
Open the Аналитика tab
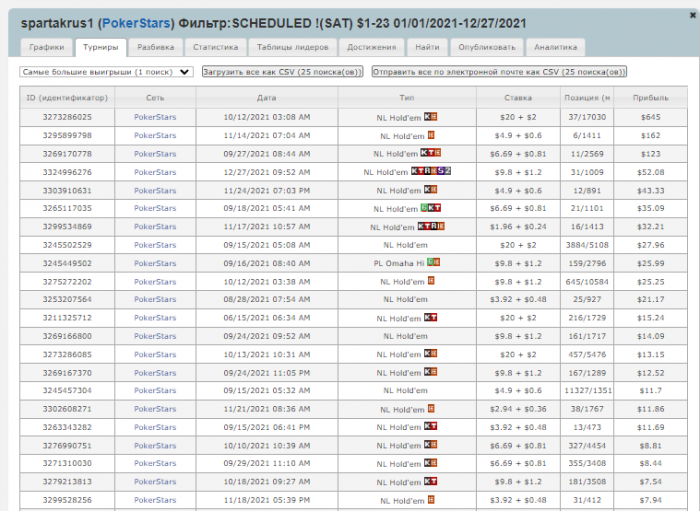coord(555,47)
